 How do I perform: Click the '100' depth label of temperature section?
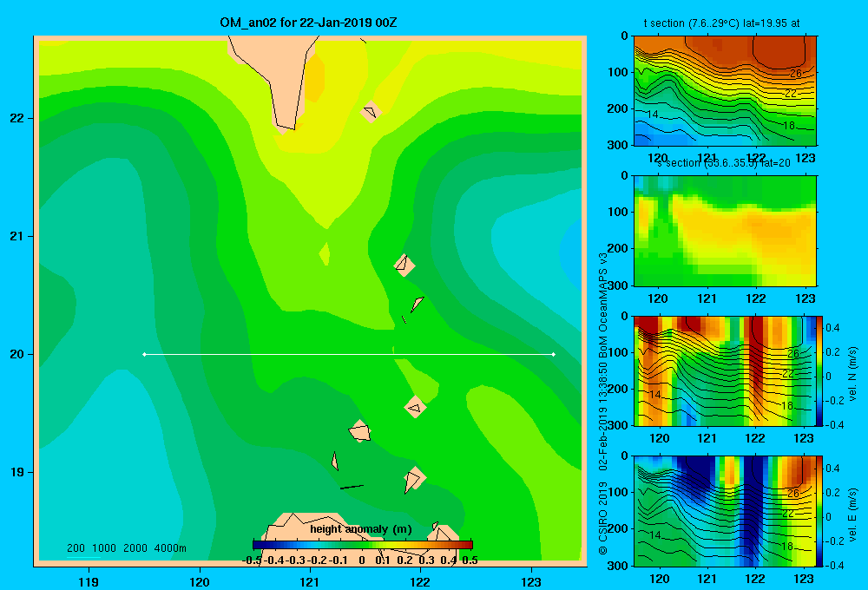click(620, 72)
